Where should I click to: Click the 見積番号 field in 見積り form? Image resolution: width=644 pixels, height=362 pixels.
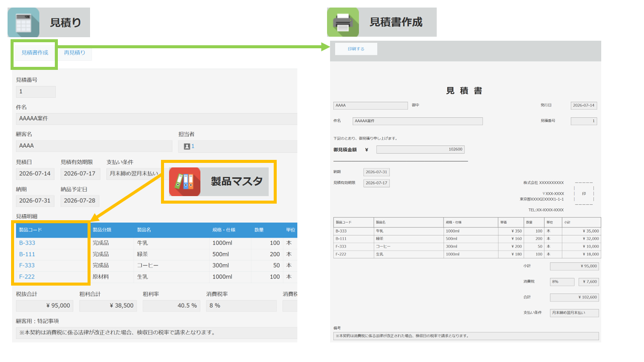36,92
